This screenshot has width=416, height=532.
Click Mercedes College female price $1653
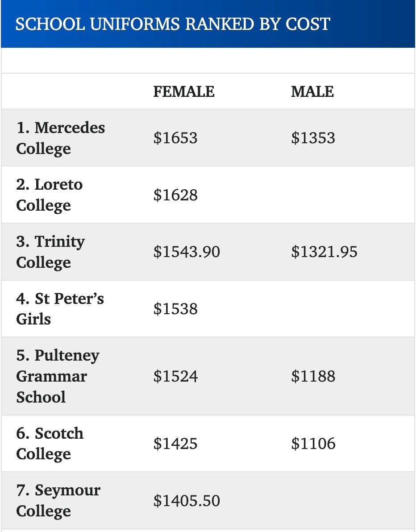(175, 138)
